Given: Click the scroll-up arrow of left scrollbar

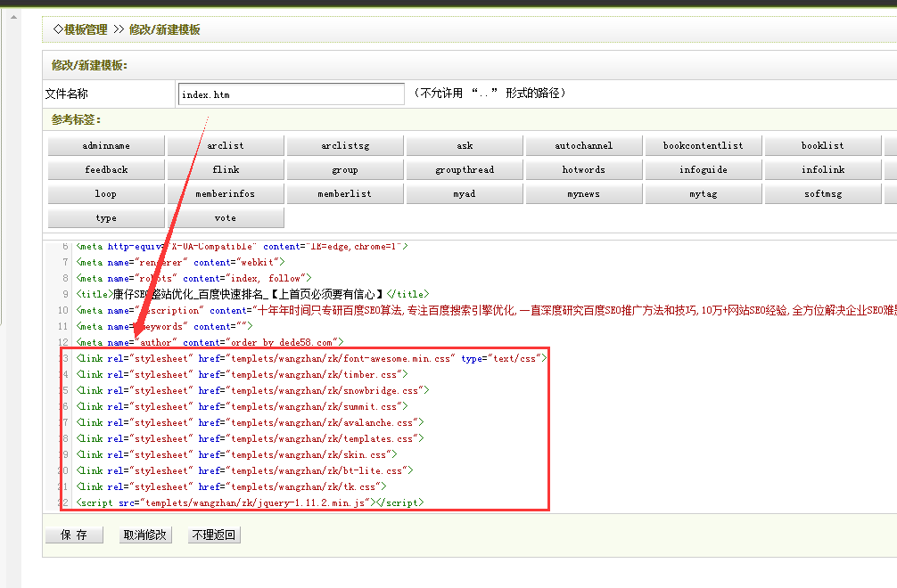Looking at the screenshot, I should pyautogui.click(x=13, y=17).
